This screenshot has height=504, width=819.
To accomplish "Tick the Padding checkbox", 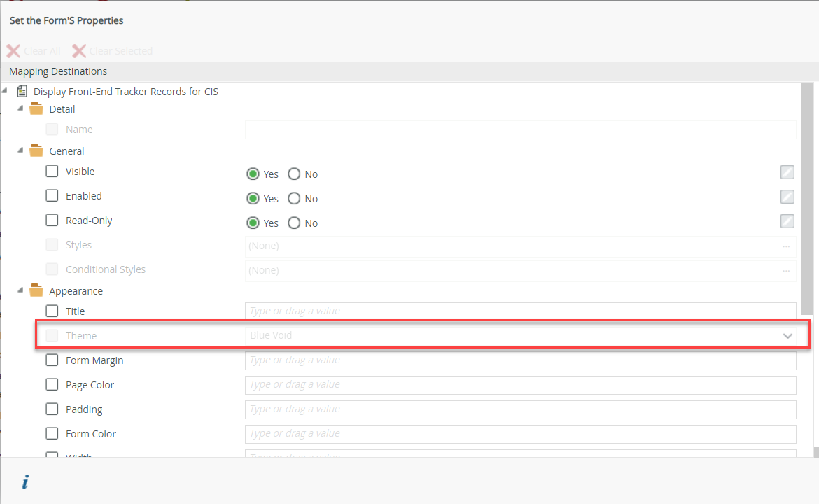I will [x=52, y=409].
